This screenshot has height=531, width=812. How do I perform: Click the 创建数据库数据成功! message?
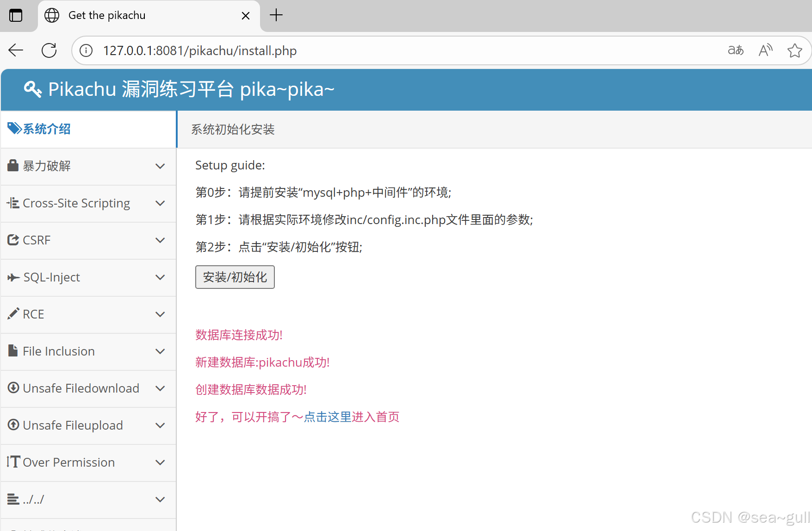[251, 389]
